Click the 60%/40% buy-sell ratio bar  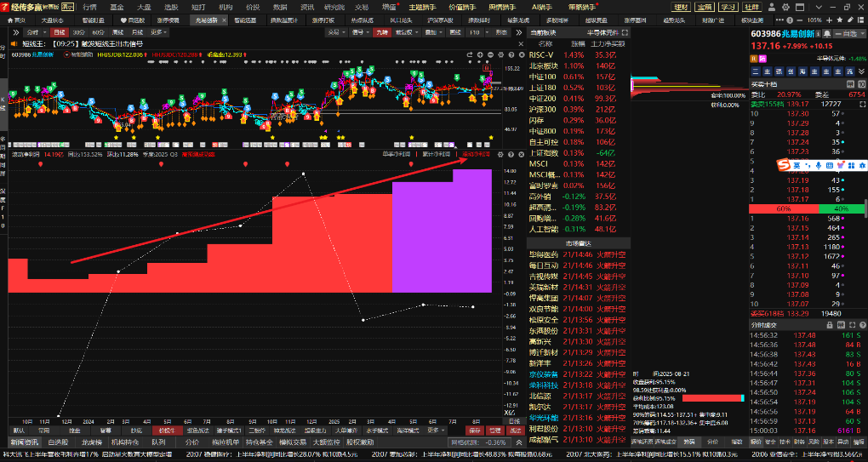pyautogui.click(x=807, y=208)
